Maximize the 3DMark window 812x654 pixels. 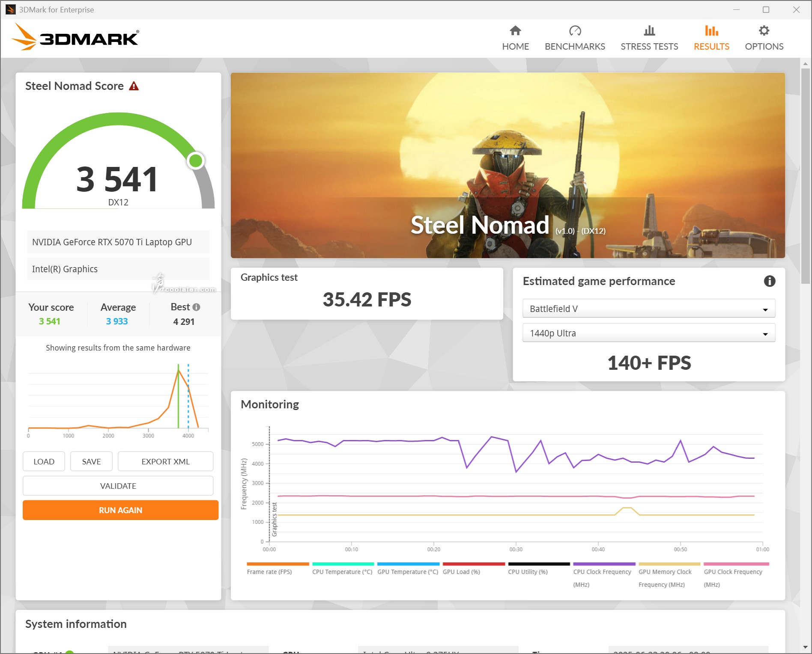pyautogui.click(x=766, y=9)
